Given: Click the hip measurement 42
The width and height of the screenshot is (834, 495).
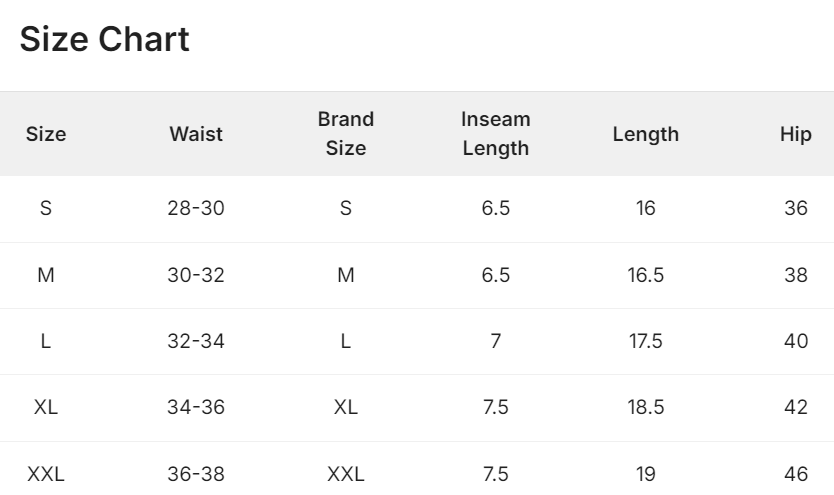Looking at the screenshot, I should coord(796,408).
